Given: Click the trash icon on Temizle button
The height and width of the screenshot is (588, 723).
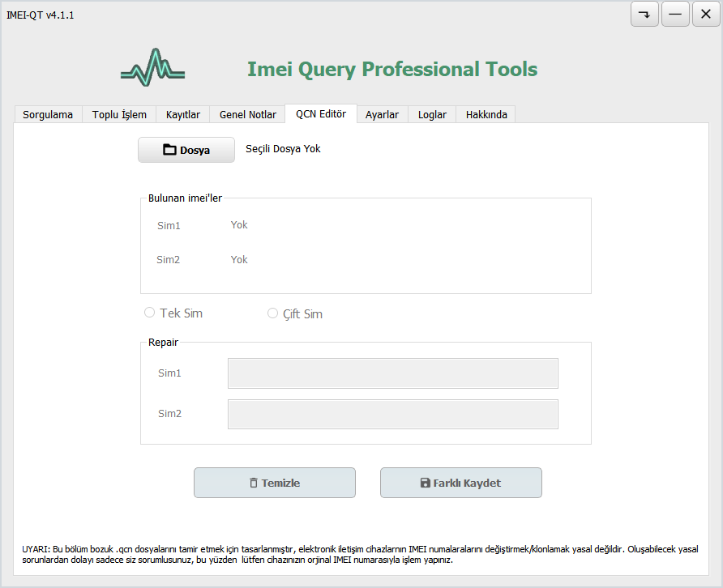Looking at the screenshot, I should [x=254, y=483].
